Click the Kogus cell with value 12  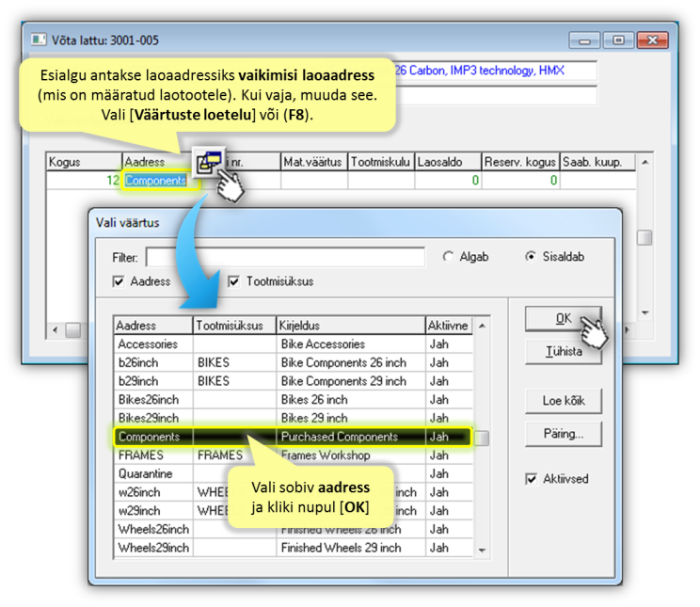coord(84,181)
